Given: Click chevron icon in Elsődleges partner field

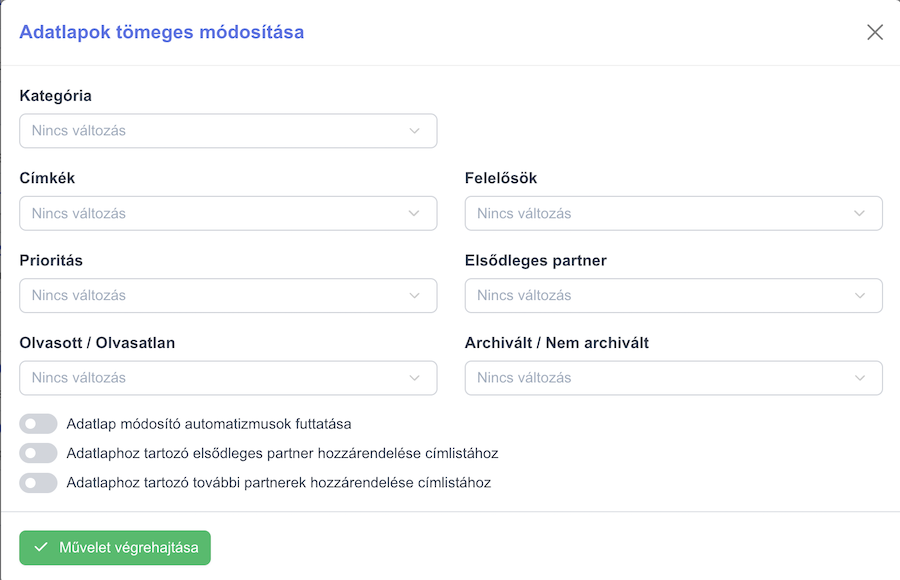Looking at the screenshot, I should pyautogui.click(x=859, y=296).
